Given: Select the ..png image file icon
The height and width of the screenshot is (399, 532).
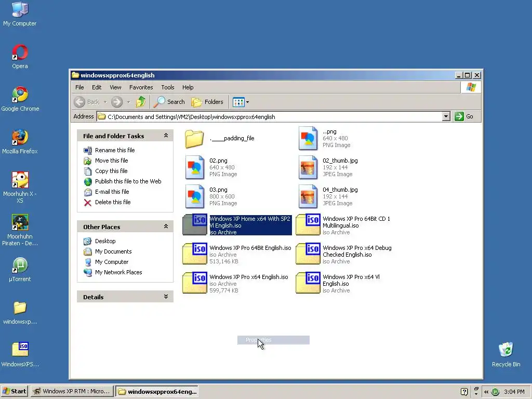Looking at the screenshot, I should coord(308,138).
